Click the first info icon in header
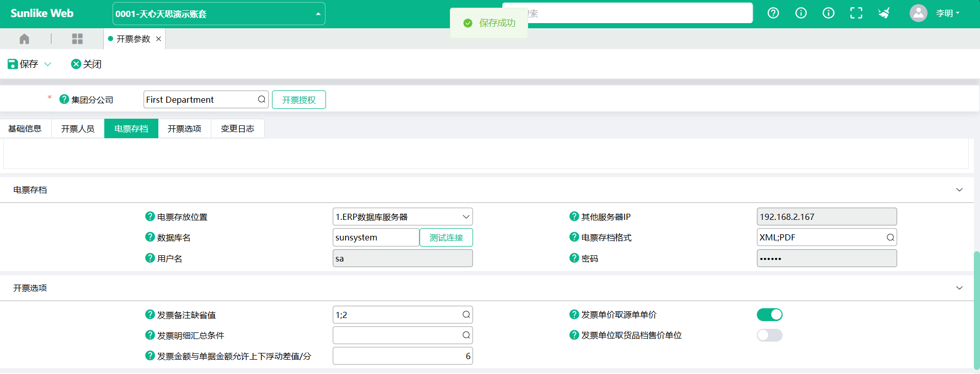This screenshot has height=374, width=980. coord(801,13)
